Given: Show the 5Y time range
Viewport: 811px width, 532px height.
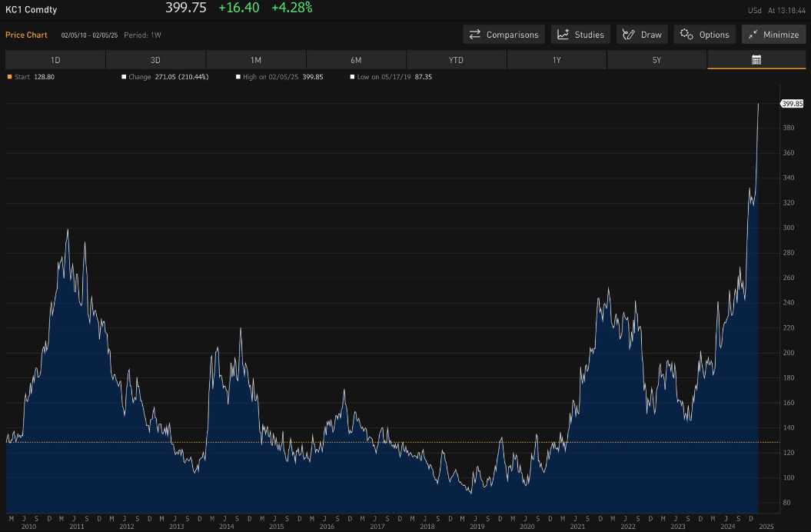Looking at the screenshot, I should (x=656, y=60).
